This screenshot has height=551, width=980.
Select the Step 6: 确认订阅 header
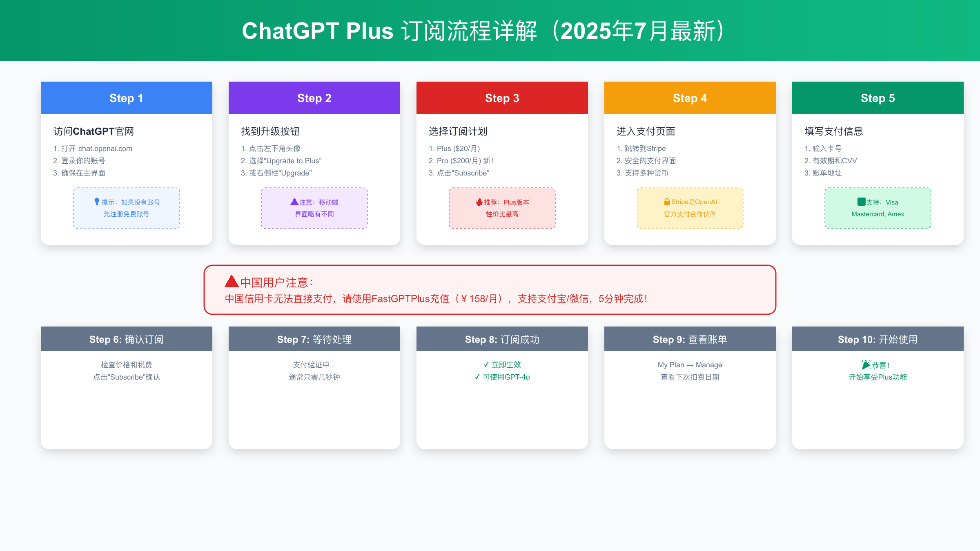(x=127, y=339)
